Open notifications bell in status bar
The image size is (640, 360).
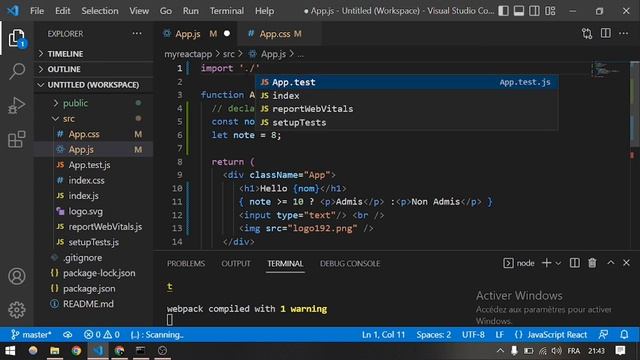(x=624, y=335)
